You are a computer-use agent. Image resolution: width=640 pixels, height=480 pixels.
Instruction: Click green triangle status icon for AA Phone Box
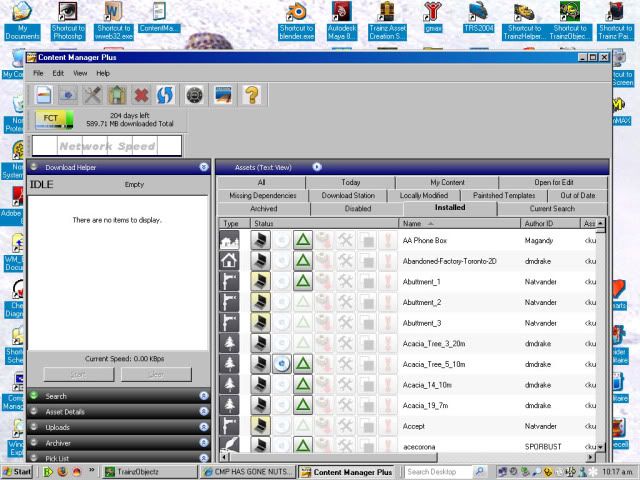coord(302,241)
